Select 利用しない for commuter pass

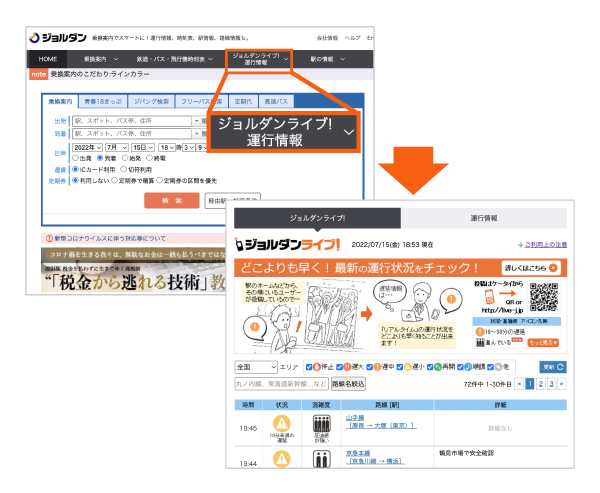[75, 180]
